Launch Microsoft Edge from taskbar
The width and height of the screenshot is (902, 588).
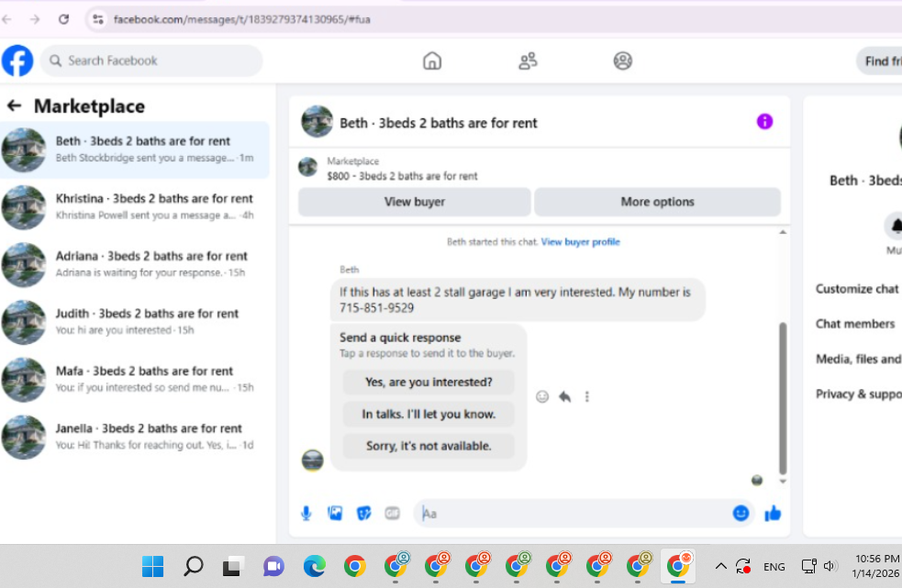(x=314, y=567)
